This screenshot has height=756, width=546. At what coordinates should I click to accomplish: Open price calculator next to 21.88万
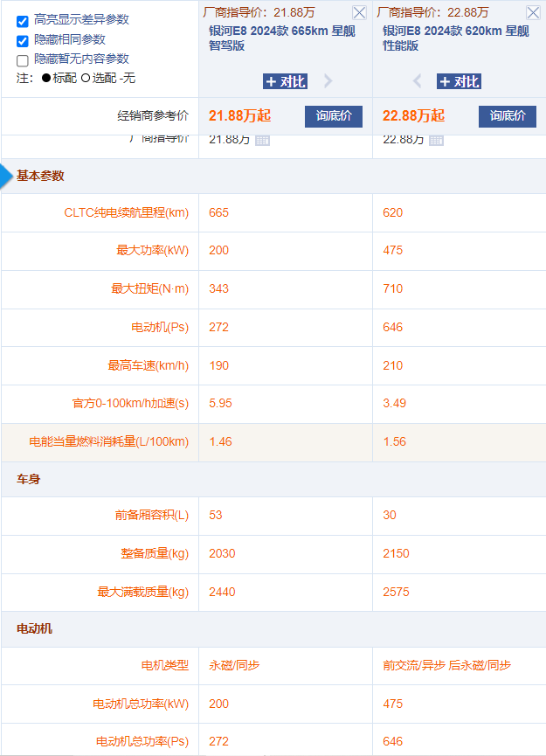pos(263,141)
